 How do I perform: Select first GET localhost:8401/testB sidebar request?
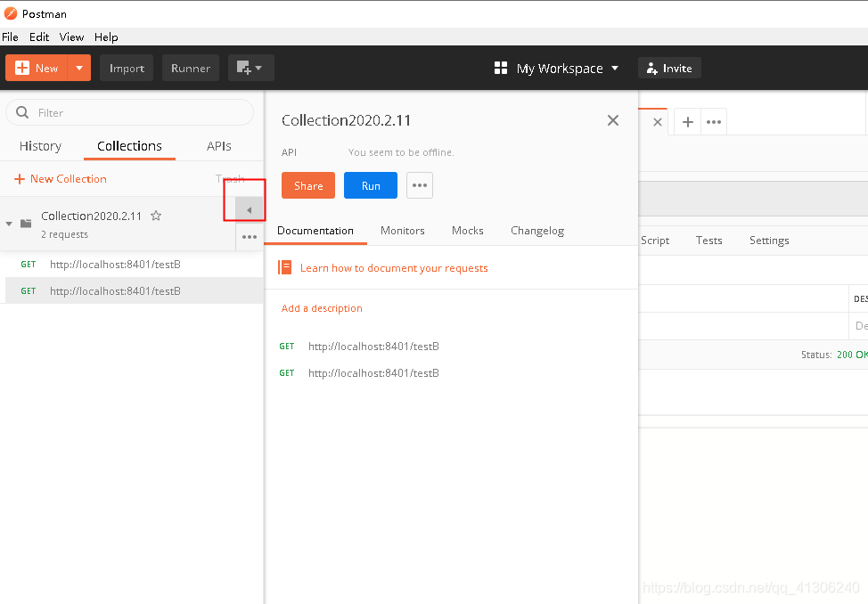(132, 264)
